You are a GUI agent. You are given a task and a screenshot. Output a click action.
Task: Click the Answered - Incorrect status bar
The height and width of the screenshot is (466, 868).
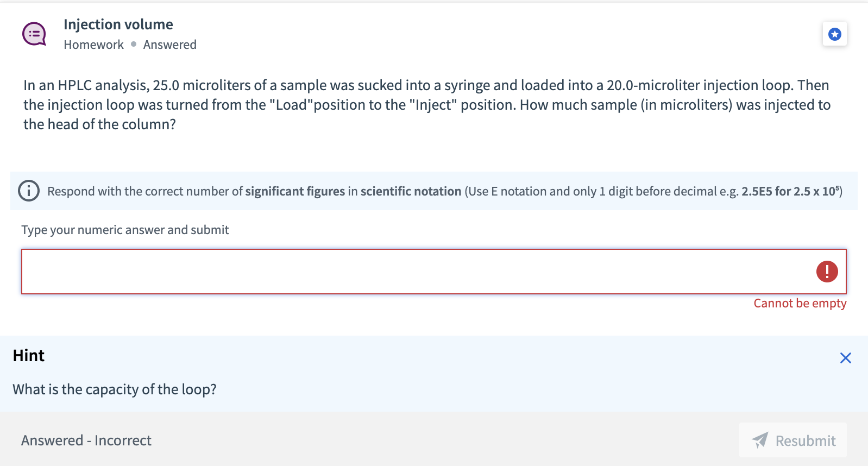click(86, 440)
